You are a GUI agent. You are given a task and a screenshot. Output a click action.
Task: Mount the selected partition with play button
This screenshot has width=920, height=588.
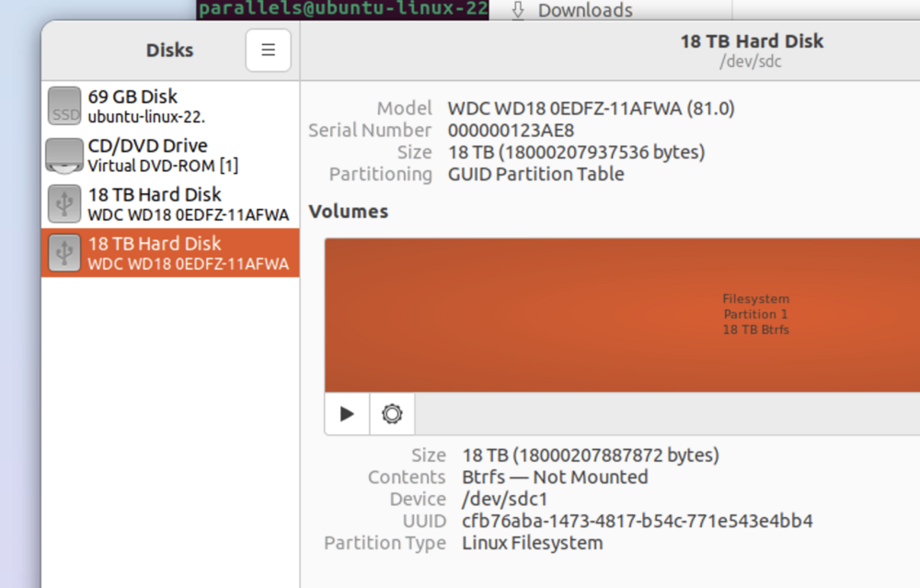click(347, 414)
